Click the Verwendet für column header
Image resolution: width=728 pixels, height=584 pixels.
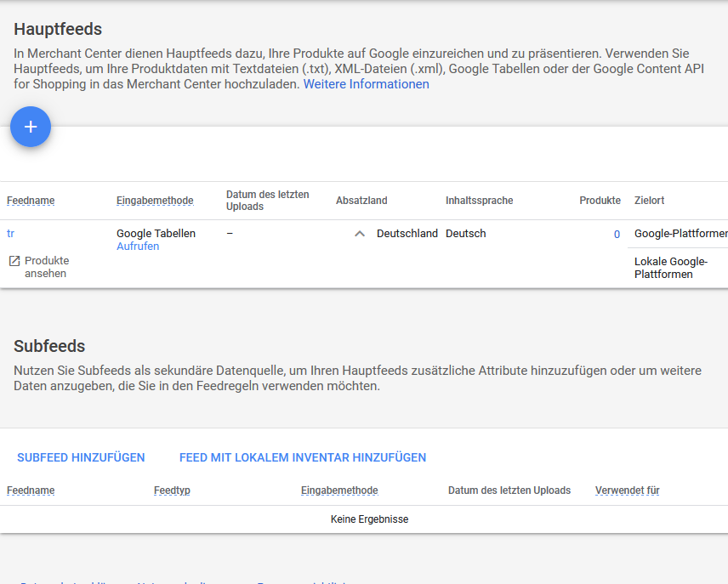point(627,490)
